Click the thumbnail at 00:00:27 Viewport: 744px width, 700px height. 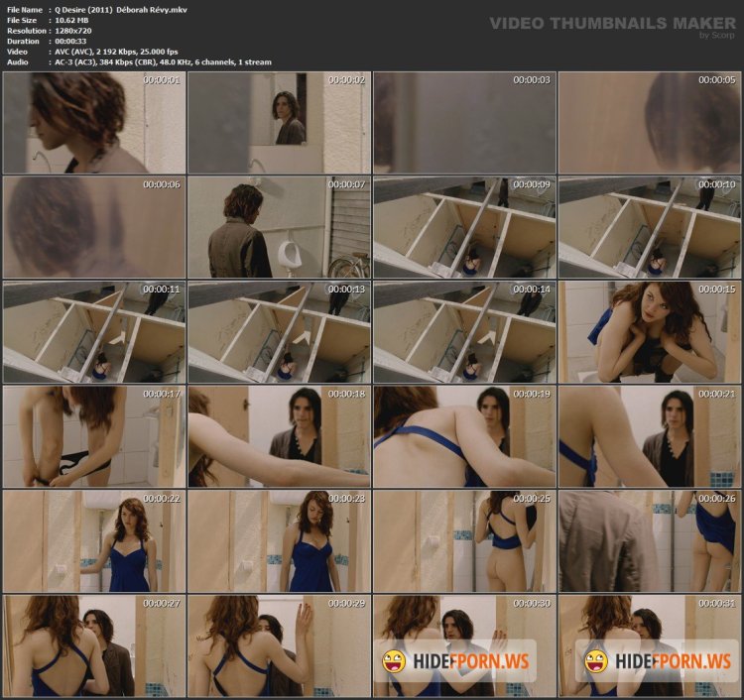pyautogui.click(x=94, y=646)
